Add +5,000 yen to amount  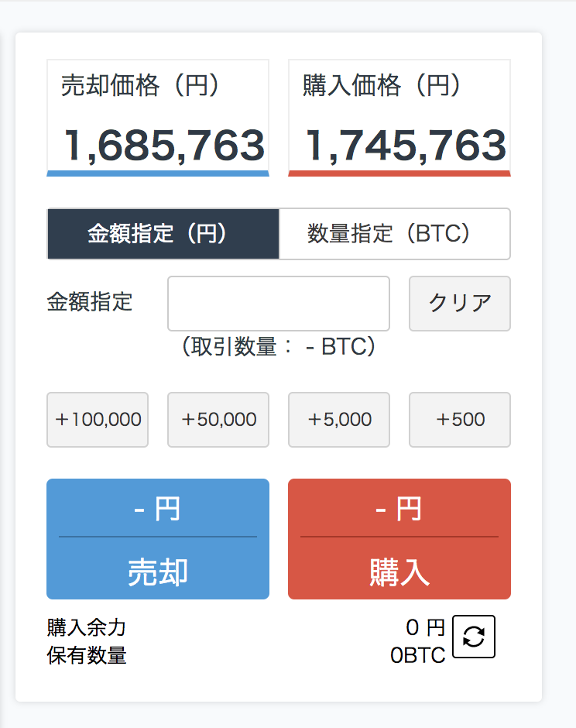[339, 420]
